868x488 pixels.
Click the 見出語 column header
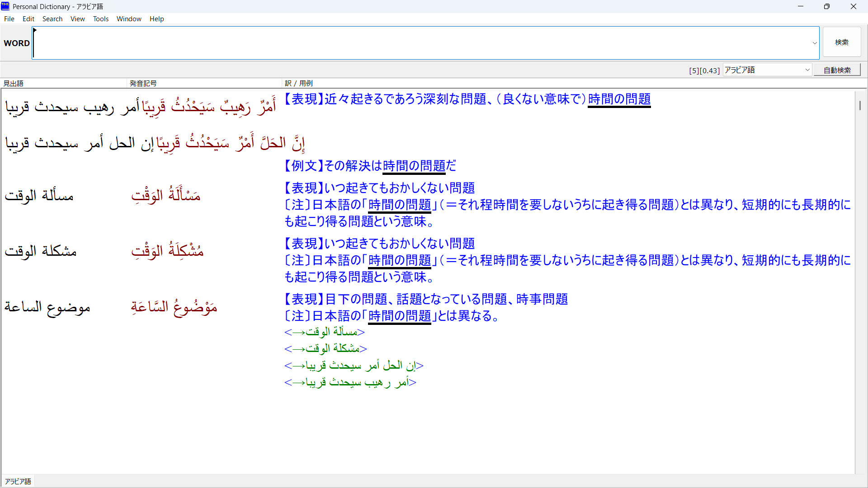(x=14, y=83)
